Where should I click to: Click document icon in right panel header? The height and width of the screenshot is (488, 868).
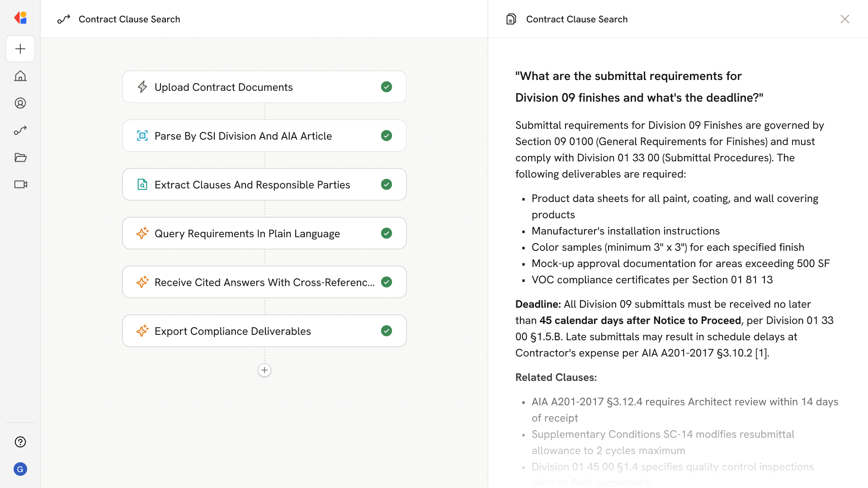click(511, 19)
